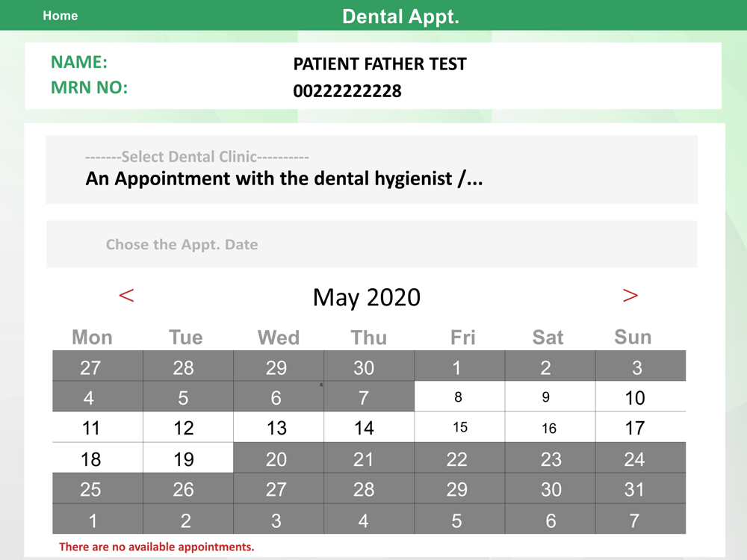Click the May 2020 month title
This screenshot has width=747, height=560.
367,297
